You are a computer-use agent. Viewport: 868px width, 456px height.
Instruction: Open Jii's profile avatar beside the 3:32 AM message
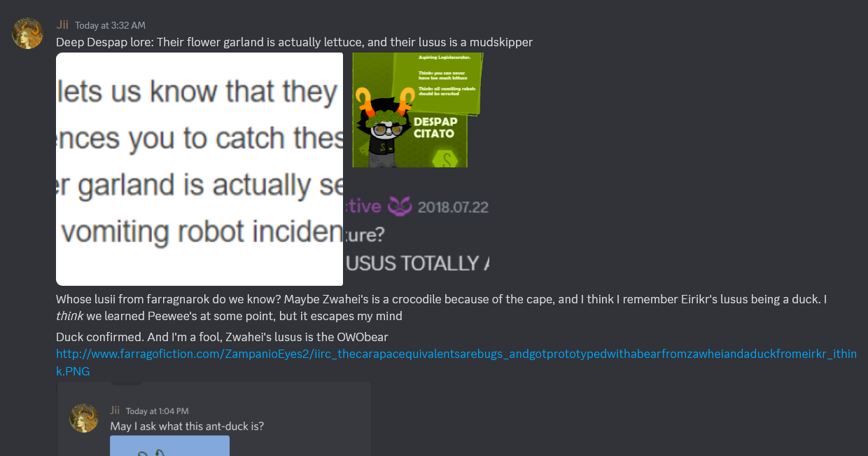27,33
